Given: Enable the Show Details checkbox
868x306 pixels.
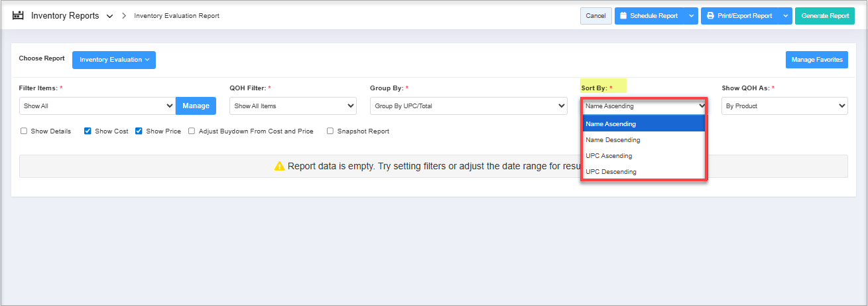Looking at the screenshot, I should (x=24, y=131).
